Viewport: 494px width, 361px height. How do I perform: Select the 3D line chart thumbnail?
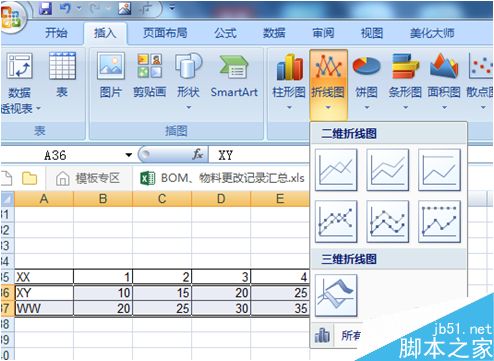point(336,295)
